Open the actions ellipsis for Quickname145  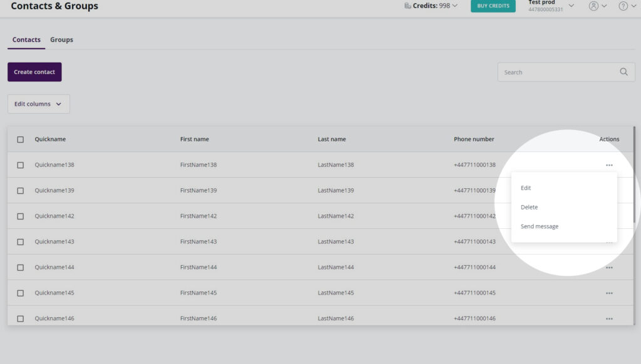[x=609, y=293]
